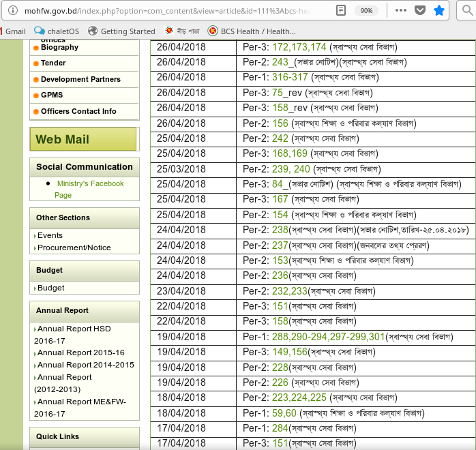Click the 90% zoom level indicator
The image size is (476, 450).
click(x=366, y=11)
